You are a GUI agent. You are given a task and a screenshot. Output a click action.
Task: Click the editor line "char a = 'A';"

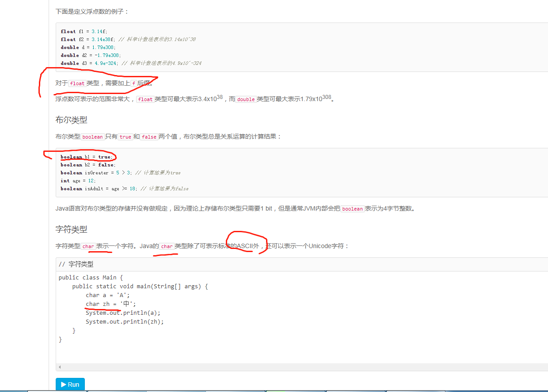[x=108, y=295]
